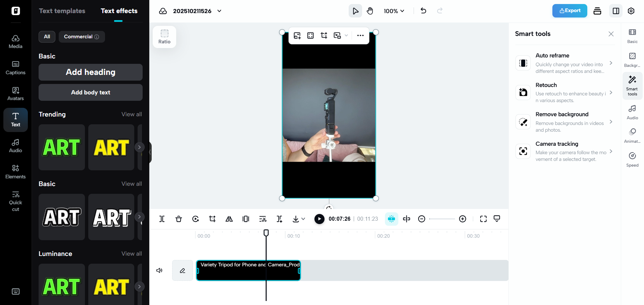Select the Mirror tool below the preview
644x305 pixels.
(x=229, y=219)
